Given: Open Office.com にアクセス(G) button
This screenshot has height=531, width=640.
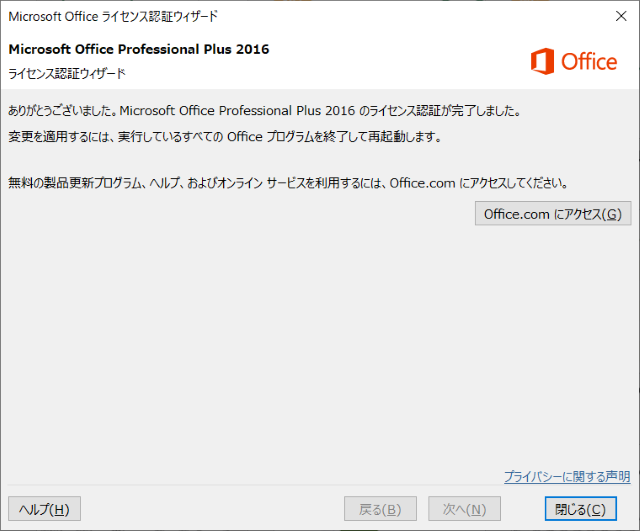Looking at the screenshot, I should [x=553, y=213].
